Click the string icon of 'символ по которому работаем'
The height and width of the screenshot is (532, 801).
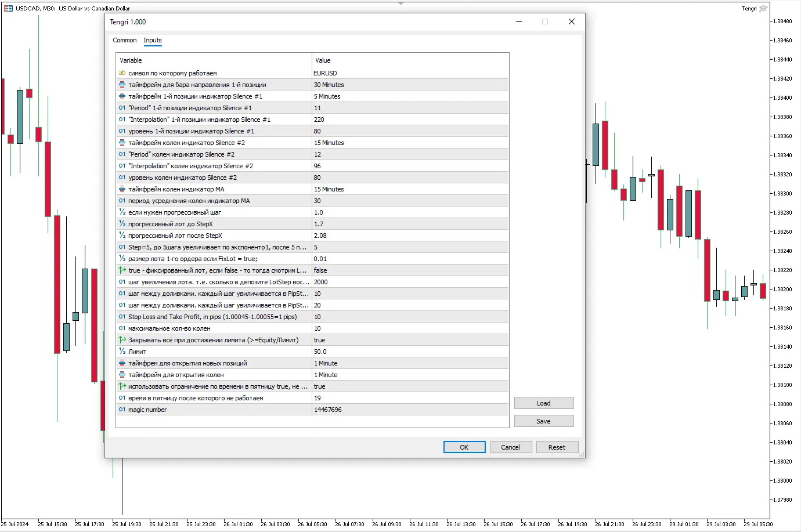[x=122, y=73]
